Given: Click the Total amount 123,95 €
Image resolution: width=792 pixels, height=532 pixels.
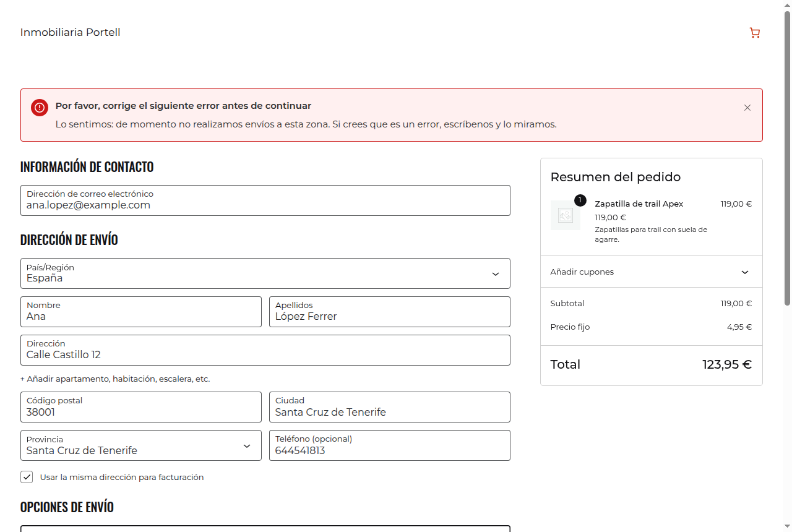Looking at the screenshot, I should tap(727, 364).
